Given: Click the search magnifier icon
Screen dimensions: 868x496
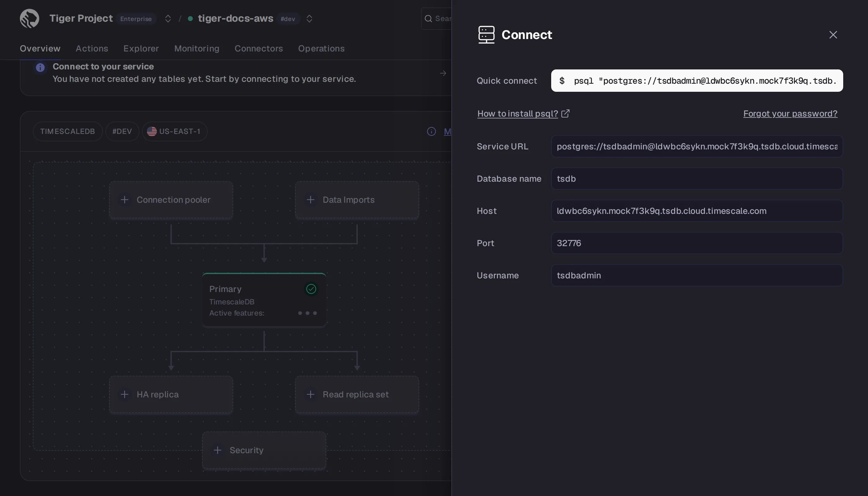Looking at the screenshot, I should 428,19.
